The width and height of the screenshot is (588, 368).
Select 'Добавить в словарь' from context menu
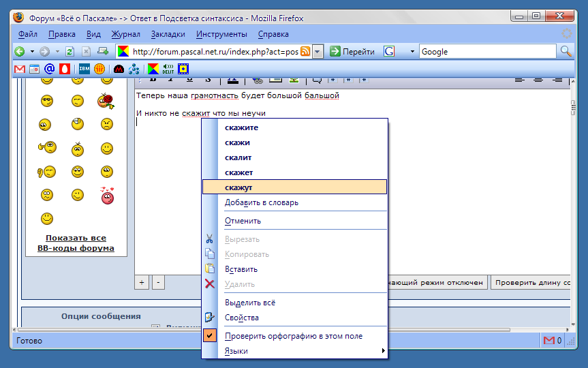coord(261,202)
